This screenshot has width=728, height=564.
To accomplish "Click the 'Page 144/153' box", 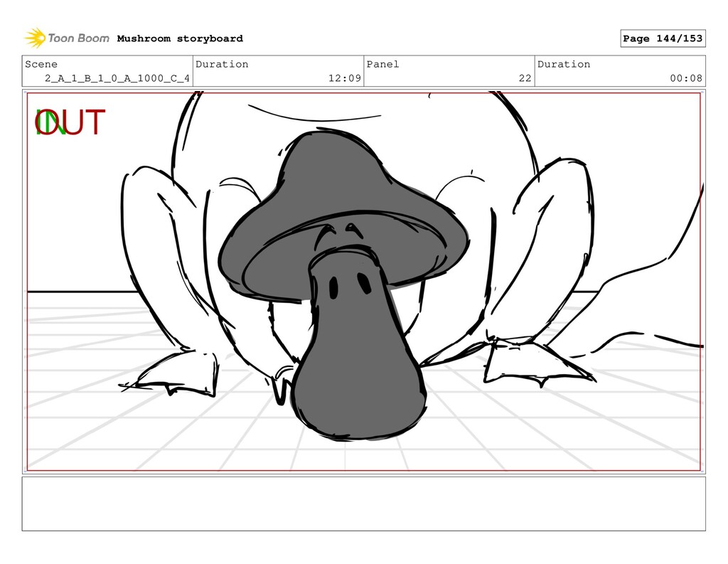I will (663, 38).
